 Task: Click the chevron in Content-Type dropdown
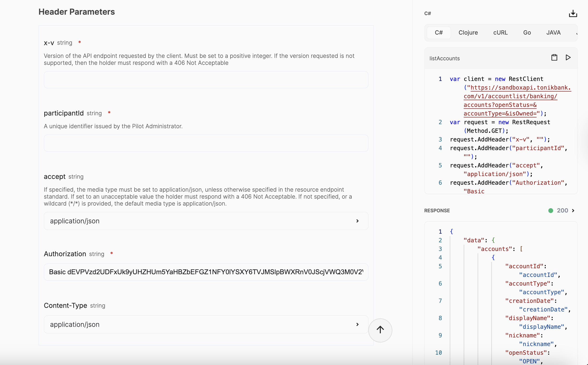tap(357, 324)
